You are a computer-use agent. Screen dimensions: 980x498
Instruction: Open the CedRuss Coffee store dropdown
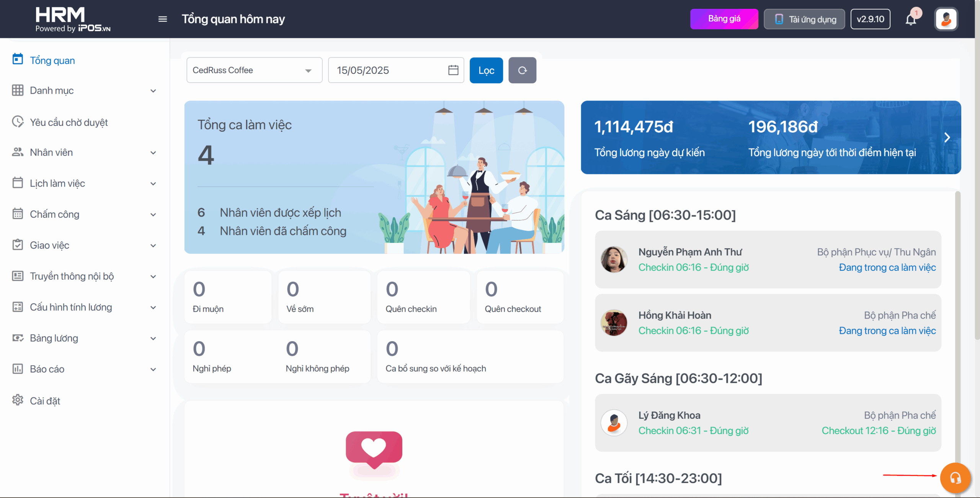point(254,70)
